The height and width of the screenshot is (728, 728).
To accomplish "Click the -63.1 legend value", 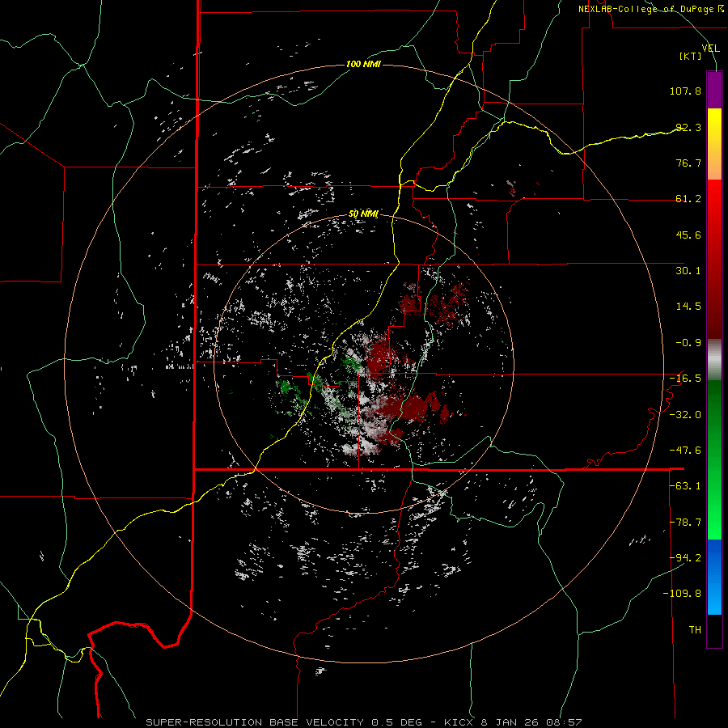I will pyautogui.click(x=685, y=486).
